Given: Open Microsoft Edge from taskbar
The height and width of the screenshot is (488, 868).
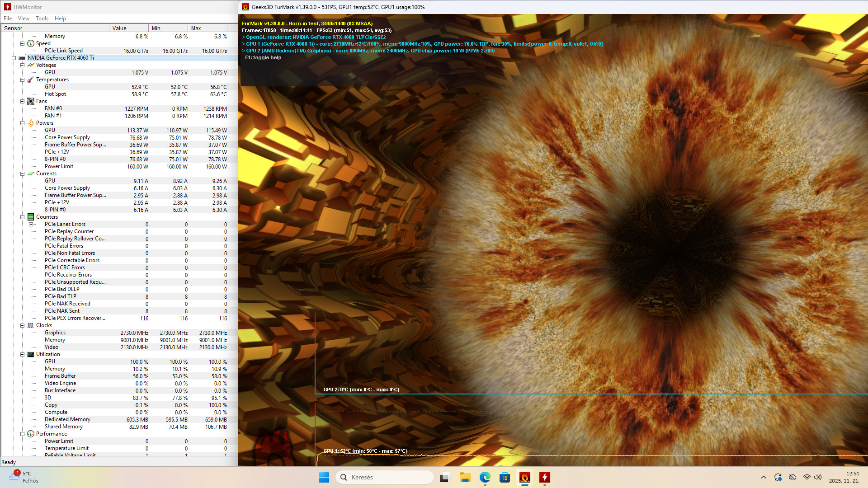Looking at the screenshot, I should pyautogui.click(x=485, y=477).
